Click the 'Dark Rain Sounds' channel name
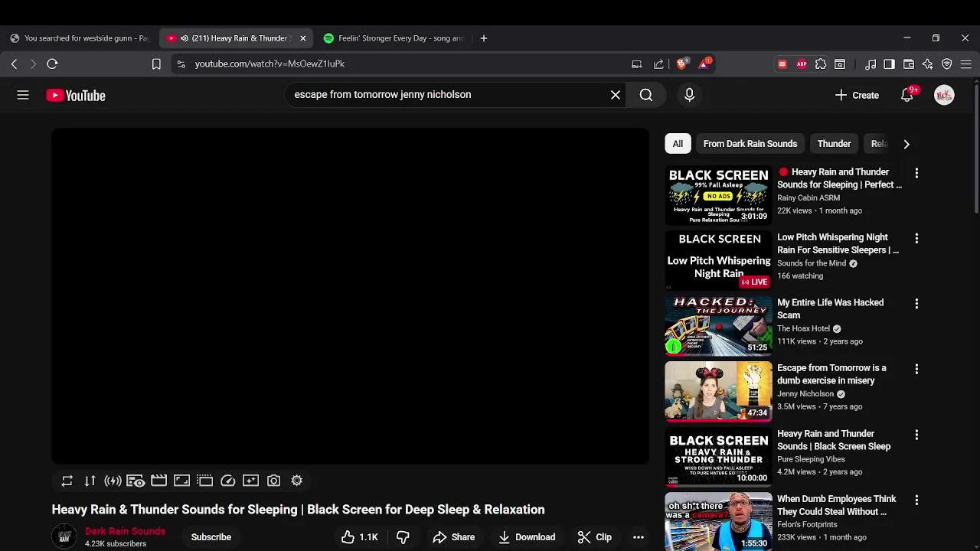The height and width of the screenshot is (551, 980). (x=125, y=531)
